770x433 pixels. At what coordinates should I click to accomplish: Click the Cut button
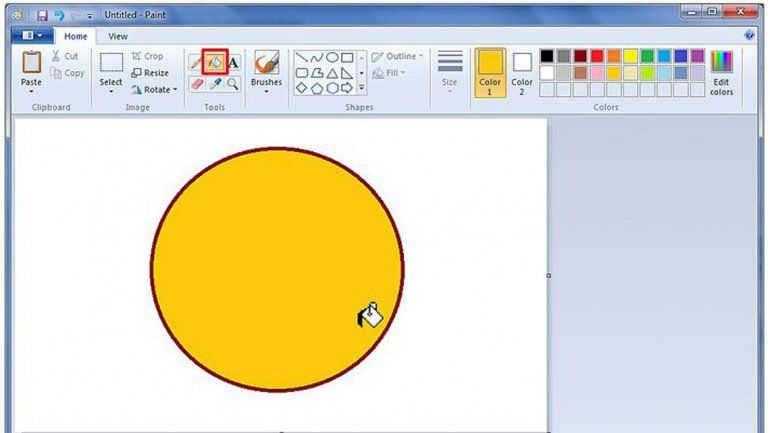coord(65,56)
